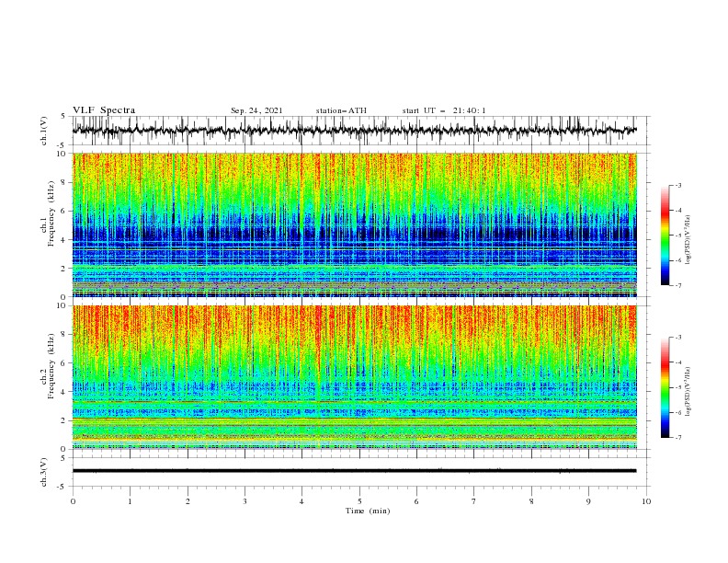
Task: Click the ch.1 colorbar '-5' value
Action: (x=677, y=236)
